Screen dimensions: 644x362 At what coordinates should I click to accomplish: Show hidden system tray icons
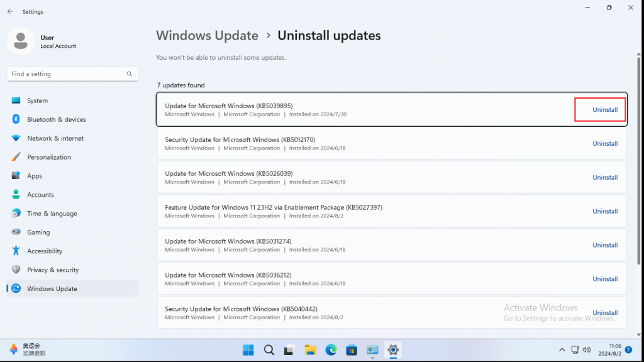click(x=562, y=350)
